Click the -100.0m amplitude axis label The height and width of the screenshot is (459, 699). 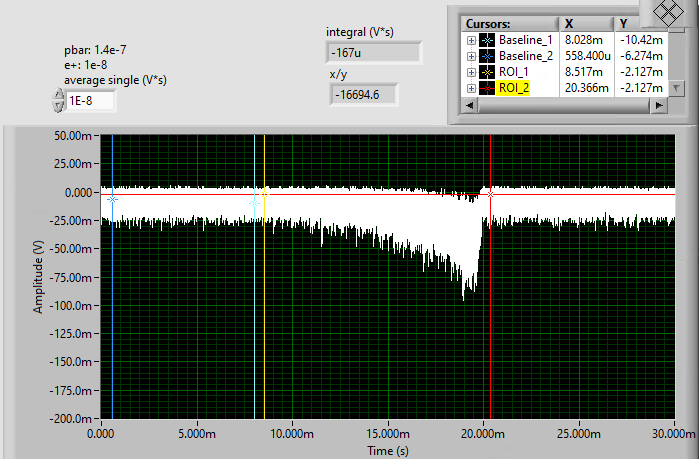70,306
